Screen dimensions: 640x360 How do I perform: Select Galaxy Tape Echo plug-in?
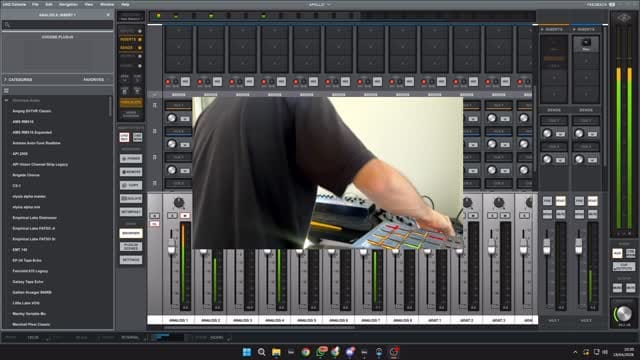click(x=28, y=282)
